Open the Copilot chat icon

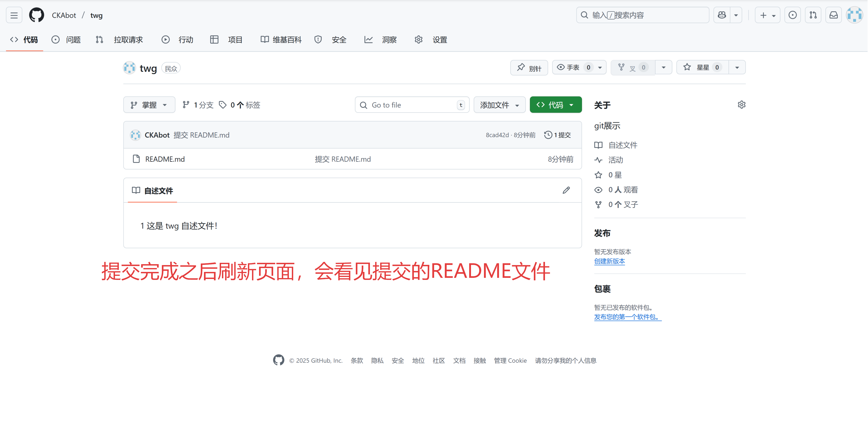pyautogui.click(x=722, y=15)
